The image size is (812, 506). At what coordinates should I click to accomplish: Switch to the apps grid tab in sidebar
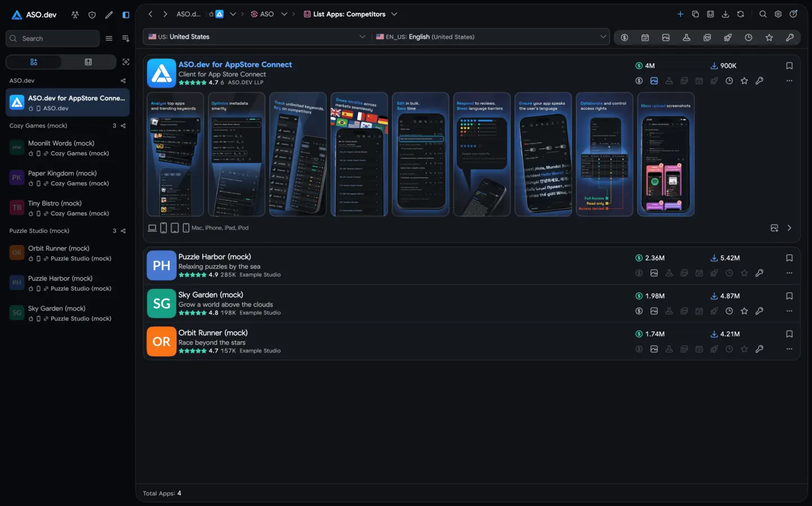coord(33,62)
